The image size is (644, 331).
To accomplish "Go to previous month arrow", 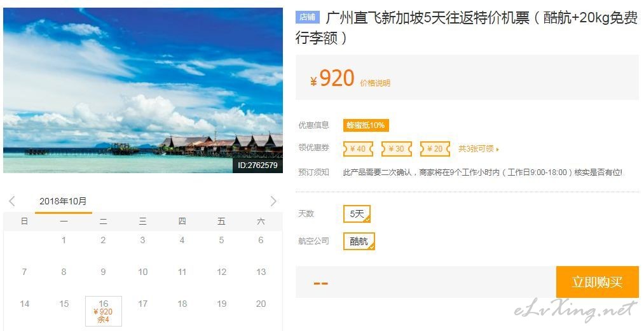I will pyautogui.click(x=12, y=201).
